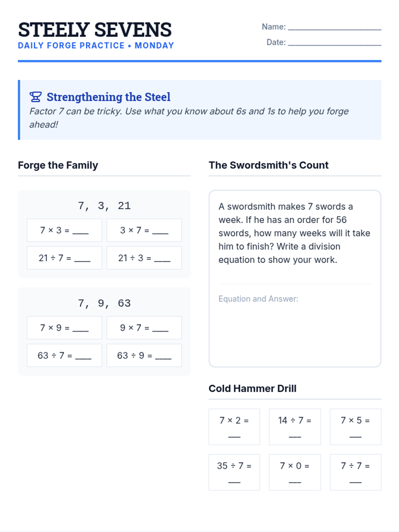Click the Steely Sevens title
This screenshot has width=399, height=532.
tap(95, 30)
